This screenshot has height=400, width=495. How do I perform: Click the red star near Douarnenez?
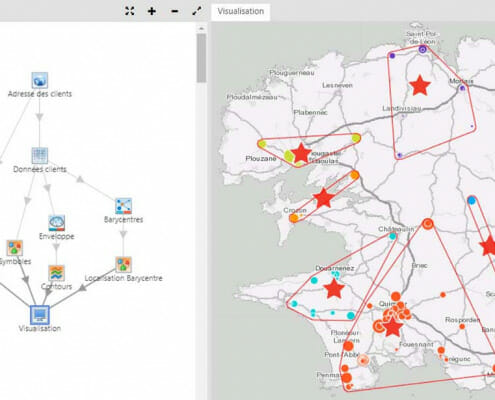click(x=334, y=288)
